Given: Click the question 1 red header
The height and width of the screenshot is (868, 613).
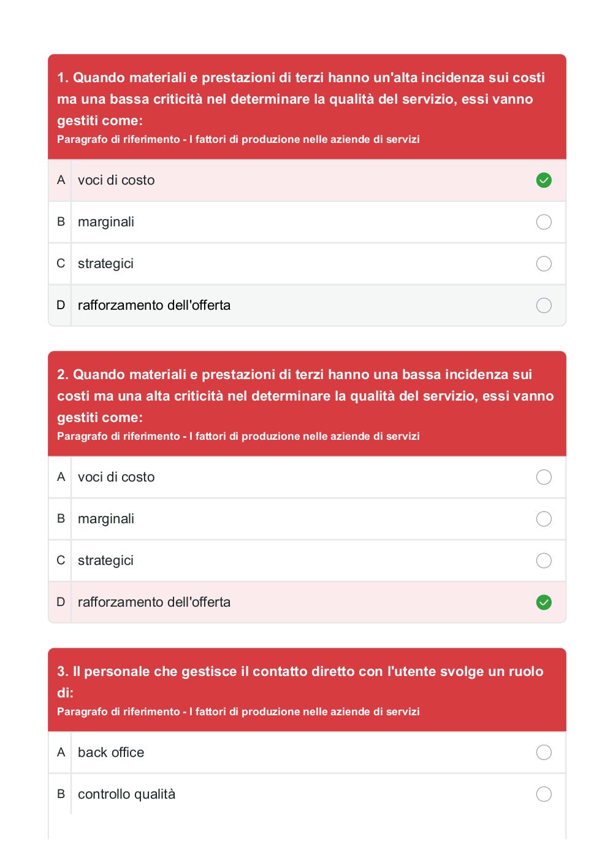Looking at the screenshot, I should 307,107.
